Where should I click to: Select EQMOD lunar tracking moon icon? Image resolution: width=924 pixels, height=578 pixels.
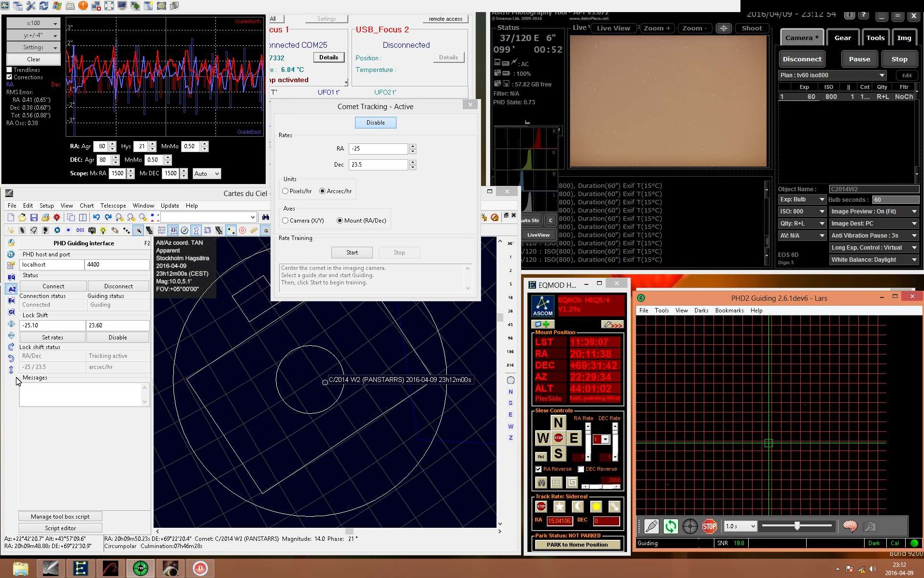pos(578,507)
